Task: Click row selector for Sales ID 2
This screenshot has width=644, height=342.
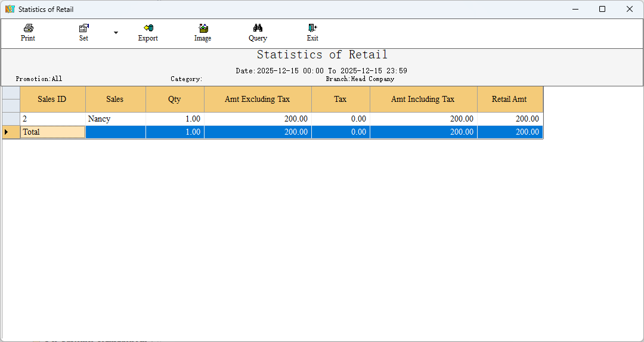Action: coord(11,119)
